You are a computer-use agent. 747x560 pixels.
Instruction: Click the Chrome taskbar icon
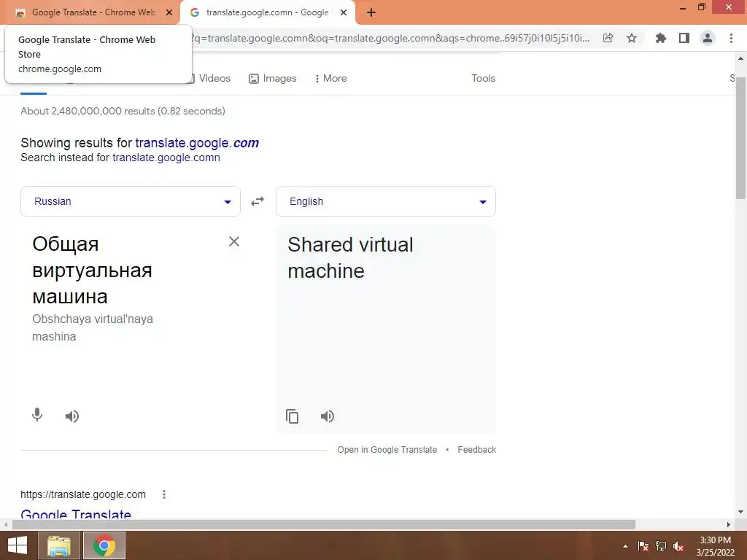[x=104, y=545]
